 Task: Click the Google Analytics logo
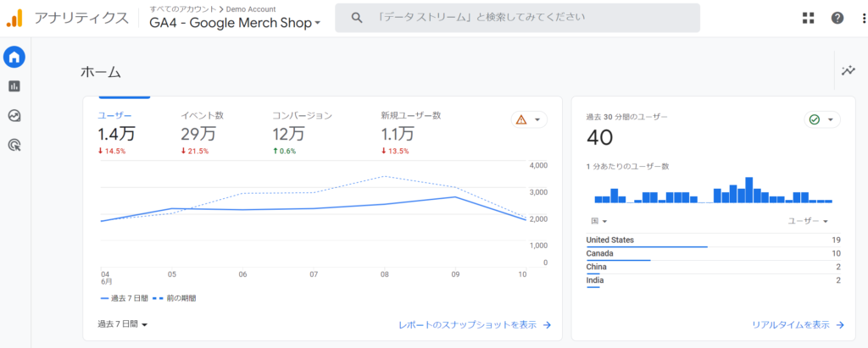(14, 18)
